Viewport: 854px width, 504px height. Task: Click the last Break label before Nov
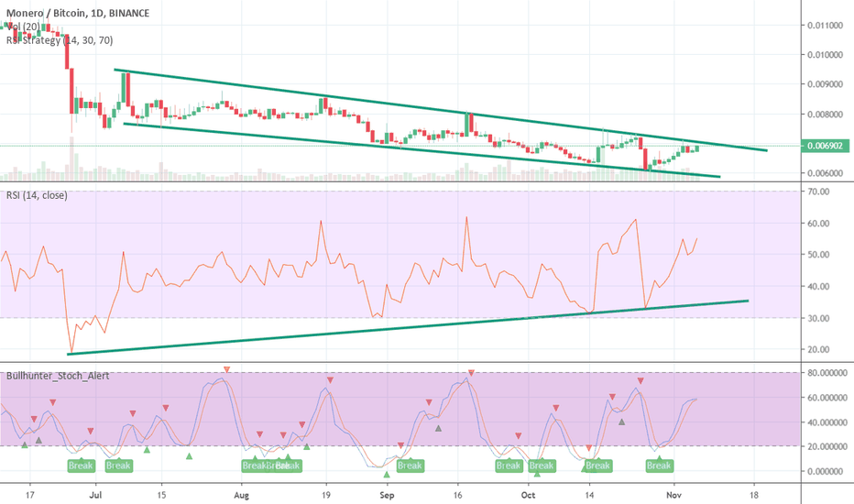659,466
